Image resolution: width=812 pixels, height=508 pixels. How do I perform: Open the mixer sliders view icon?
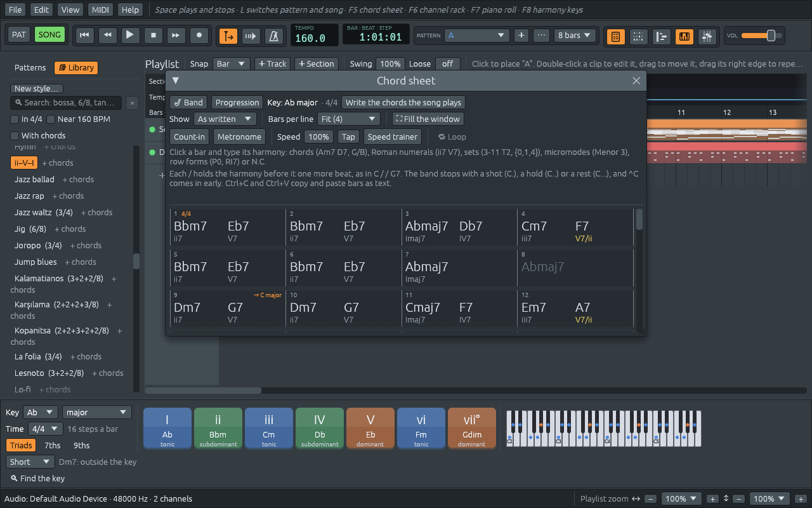707,36
